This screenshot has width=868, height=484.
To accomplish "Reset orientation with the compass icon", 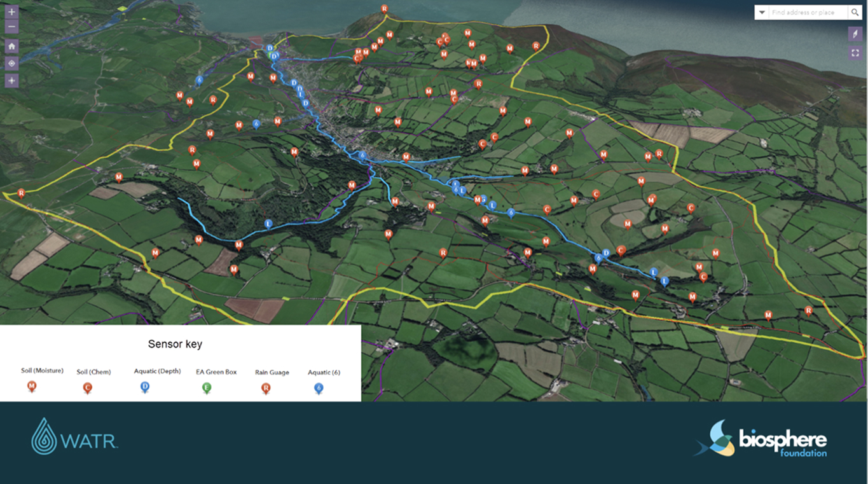I will coord(855,34).
